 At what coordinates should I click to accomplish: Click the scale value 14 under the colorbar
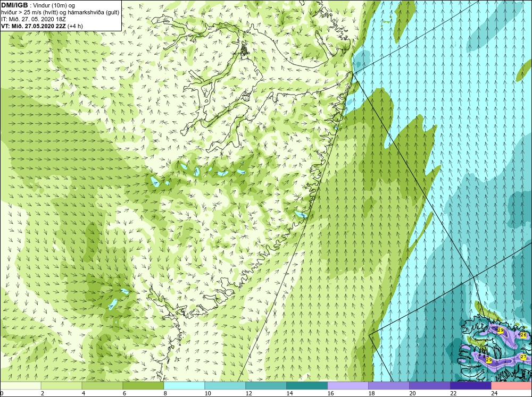click(289, 393)
